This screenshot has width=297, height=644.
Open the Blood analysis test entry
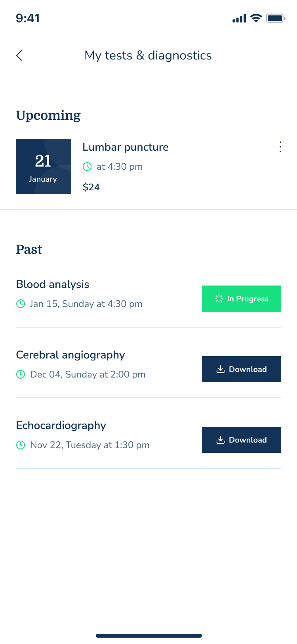coord(53,284)
